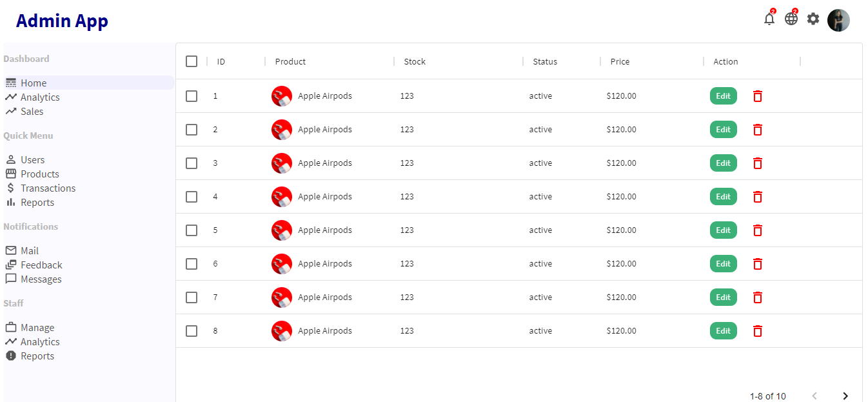Delete product row 5 with trash icon
This screenshot has height=402, width=868.
coord(758,230)
